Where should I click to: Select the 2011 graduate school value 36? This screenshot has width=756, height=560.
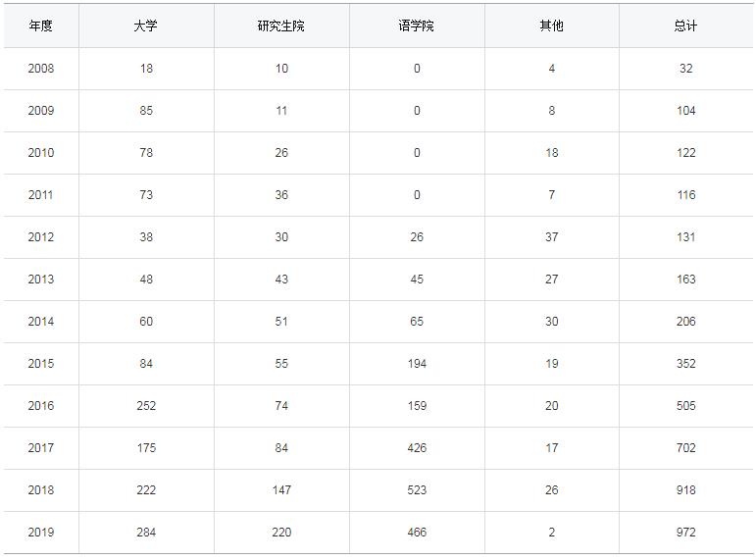[281, 195]
